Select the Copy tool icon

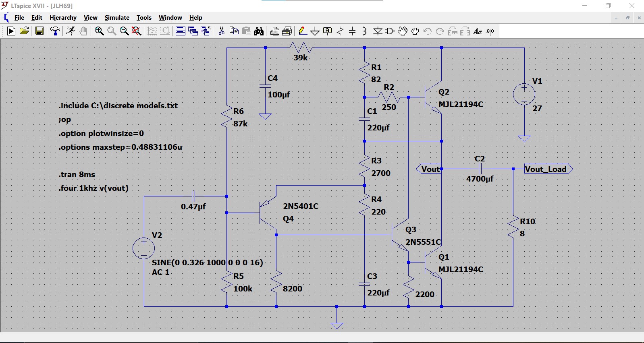pyautogui.click(x=234, y=31)
